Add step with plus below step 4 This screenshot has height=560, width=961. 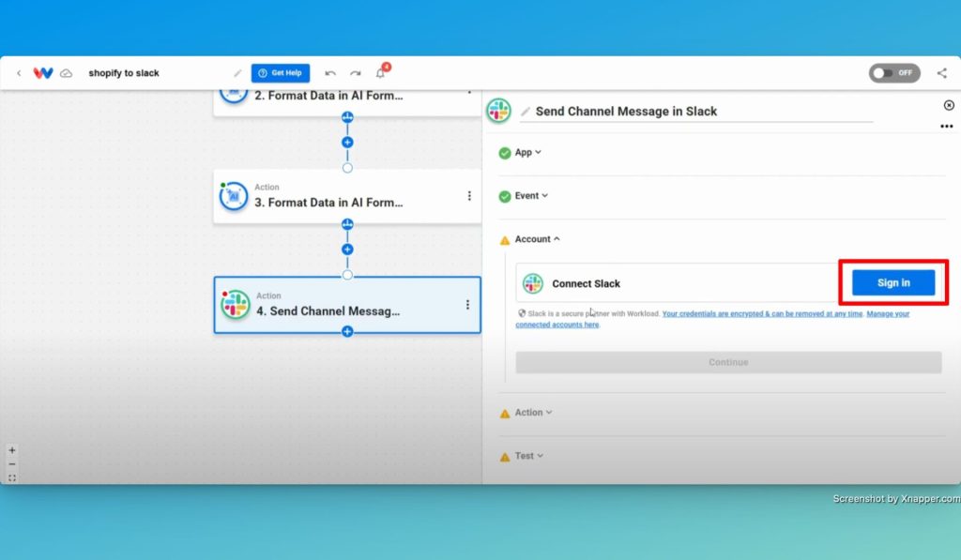click(x=347, y=331)
